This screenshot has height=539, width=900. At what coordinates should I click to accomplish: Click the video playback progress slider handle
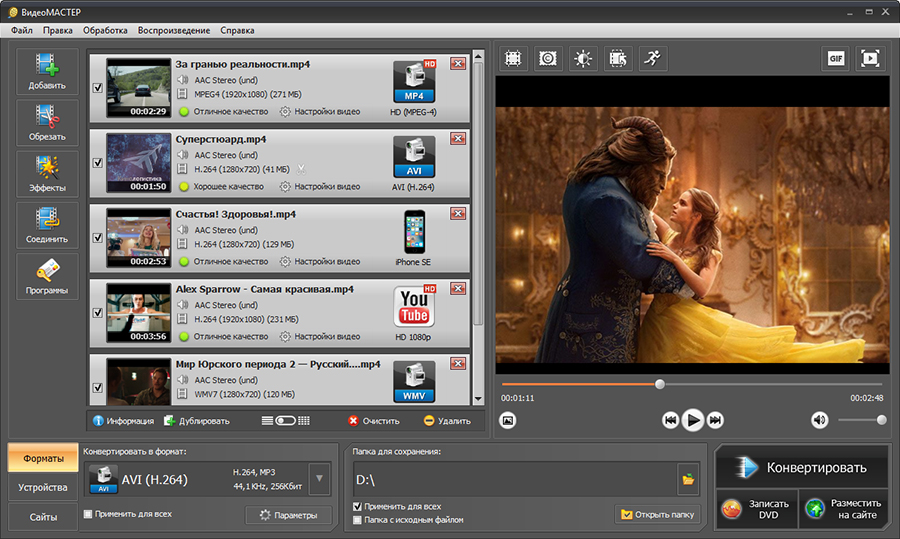[x=660, y=384]
